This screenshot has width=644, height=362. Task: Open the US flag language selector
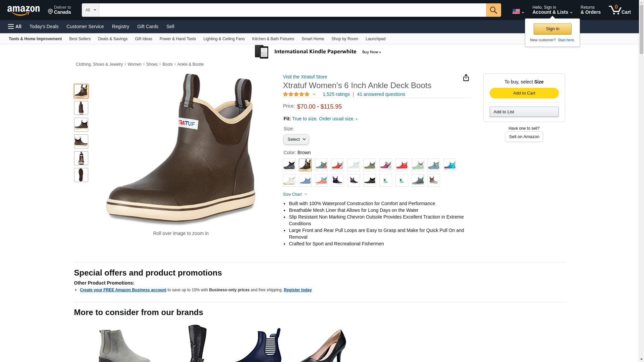click(518, 11)
